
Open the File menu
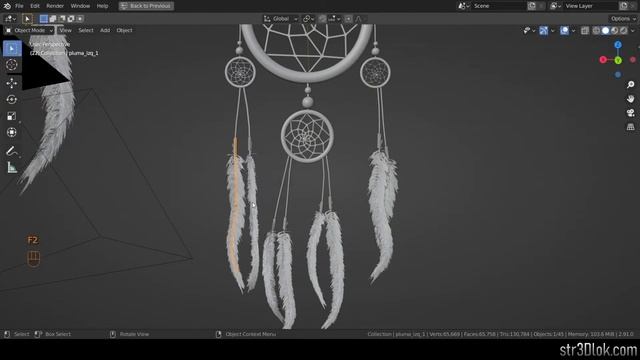pyautogui.click(x=19, y=6)
